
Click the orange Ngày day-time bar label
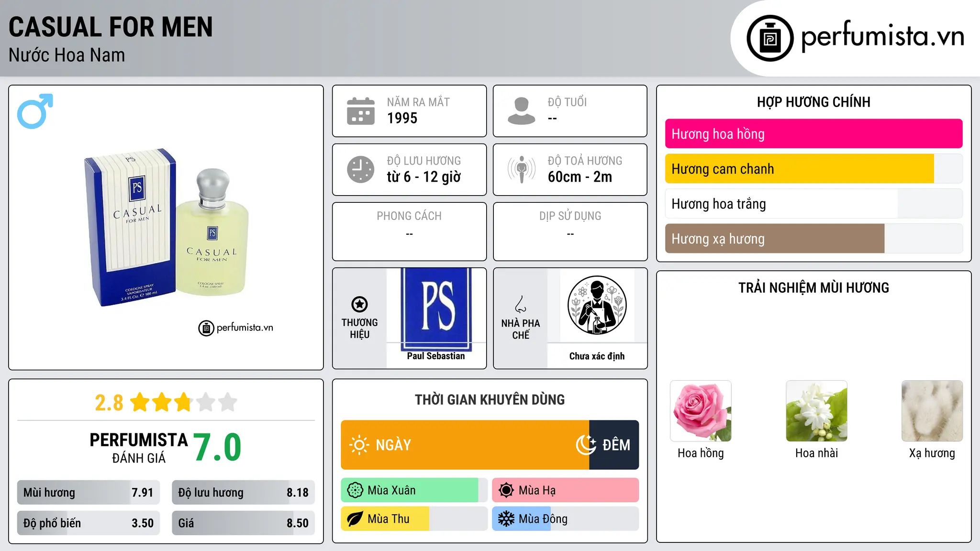coord(393,445)
